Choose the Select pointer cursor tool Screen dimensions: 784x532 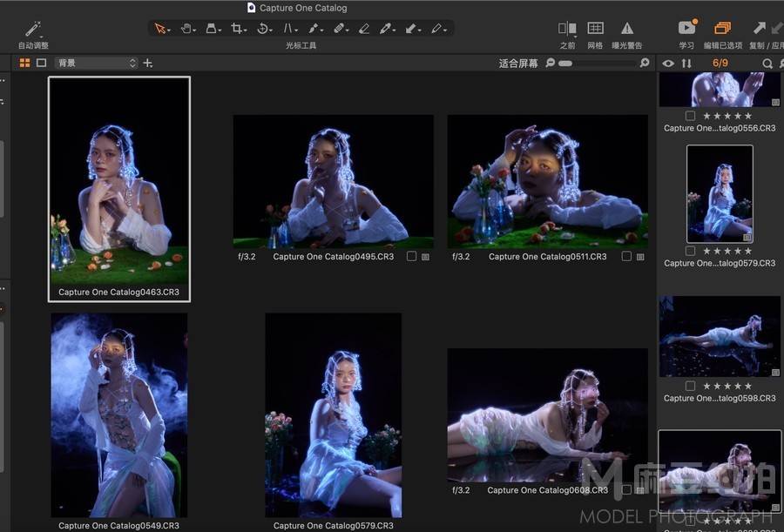pos(160,29)
